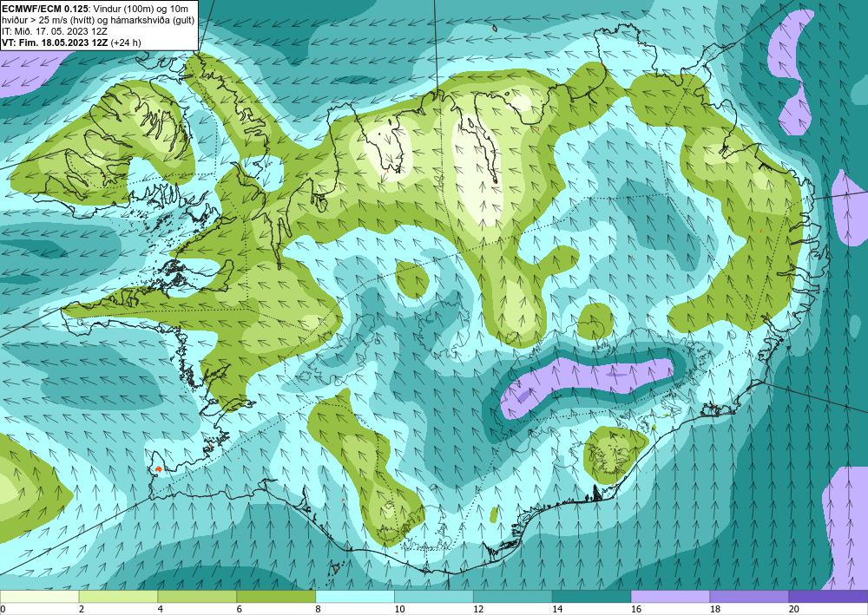Click the legend label '8'

319,609
